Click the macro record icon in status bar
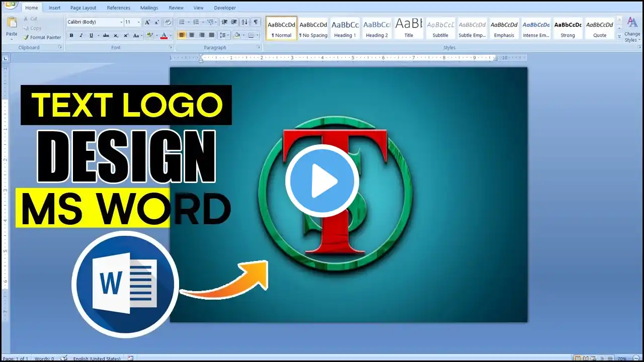The image size is (644, 362). point(130,358)
